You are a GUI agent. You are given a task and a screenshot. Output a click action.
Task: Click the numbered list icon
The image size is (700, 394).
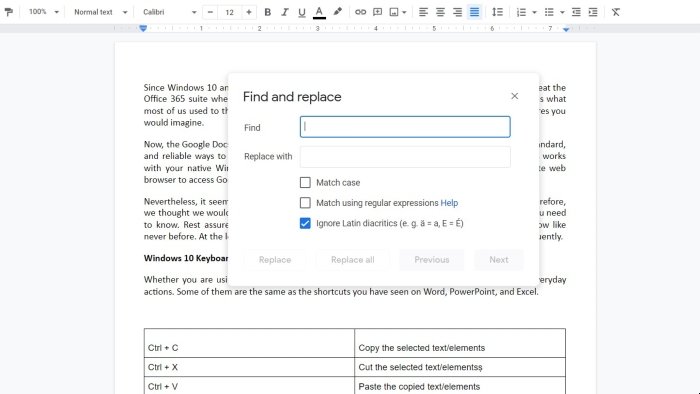click(521, 12)
